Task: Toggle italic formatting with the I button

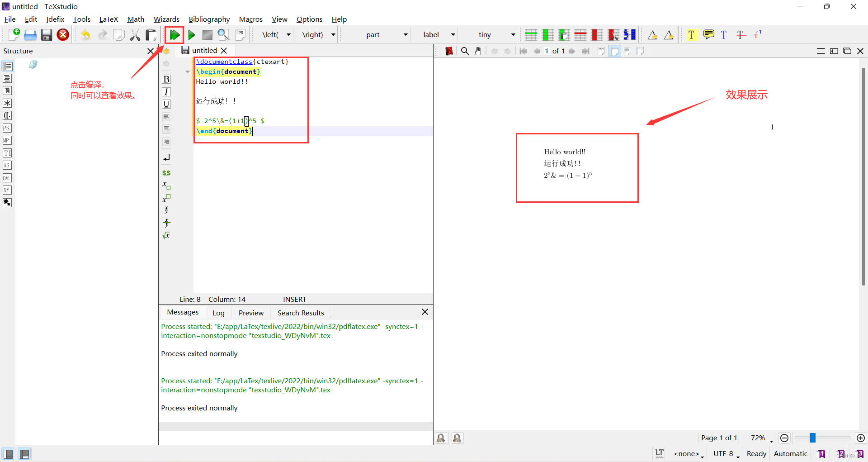Action: pos(166,91)
